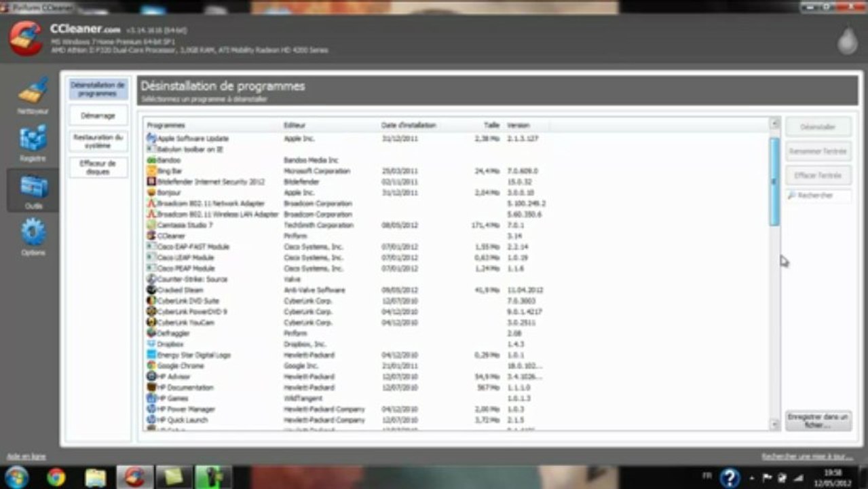This screenshot has width=868, height=489.
Task: Open the Nettoyeur cleaner section
Action: 33,96
